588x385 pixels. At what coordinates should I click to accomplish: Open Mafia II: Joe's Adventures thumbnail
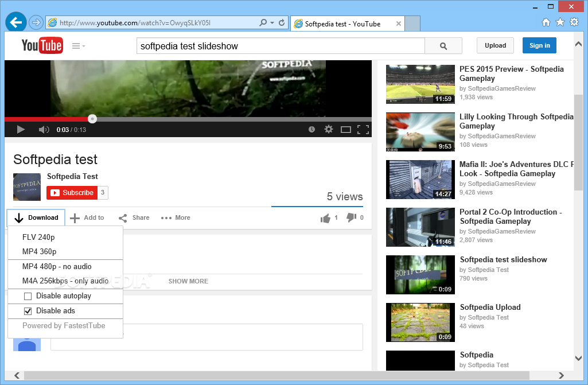pos(420,180)
